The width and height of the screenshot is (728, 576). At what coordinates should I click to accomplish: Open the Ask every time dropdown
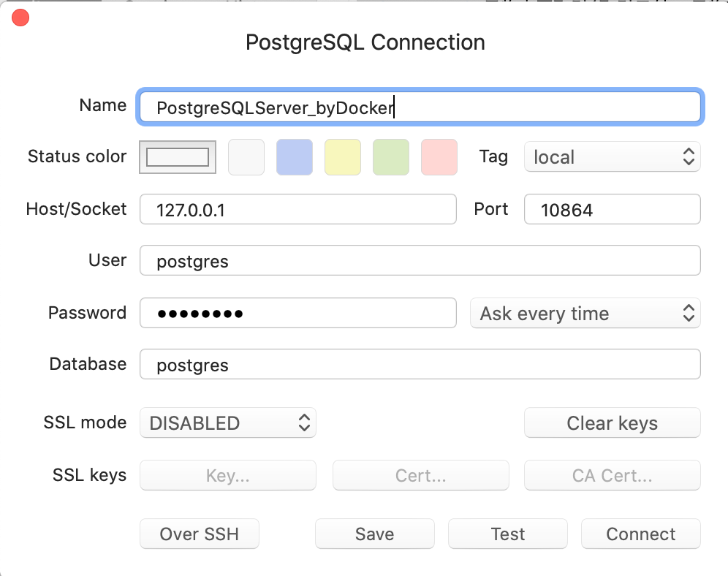585,314
